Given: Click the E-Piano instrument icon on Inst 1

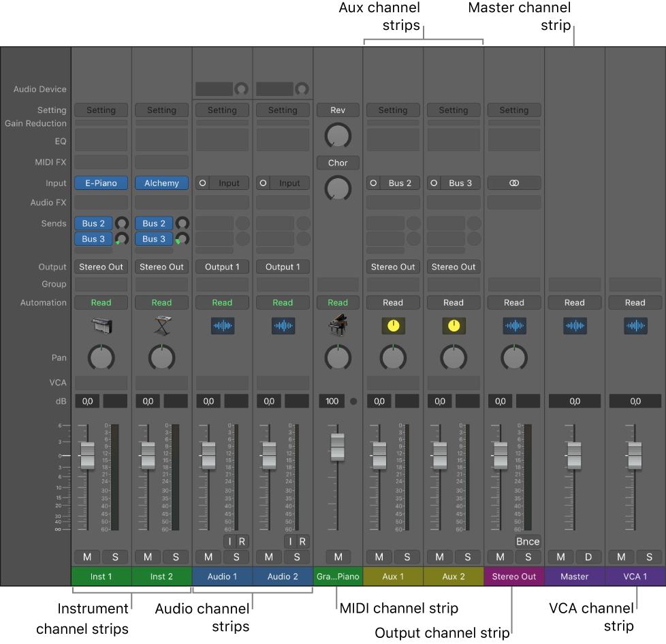Looking at the screenshot, I should 101,325.
